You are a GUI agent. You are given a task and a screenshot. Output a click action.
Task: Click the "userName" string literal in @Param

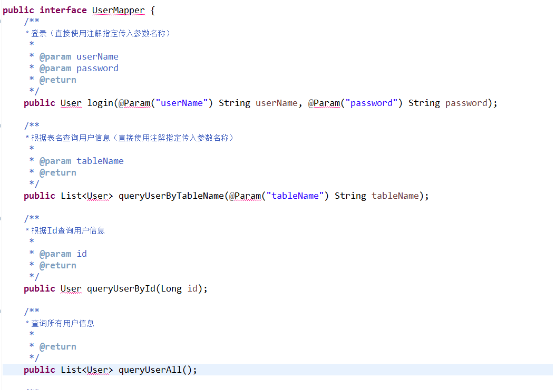pyautogui.click(x=182, y=103)
